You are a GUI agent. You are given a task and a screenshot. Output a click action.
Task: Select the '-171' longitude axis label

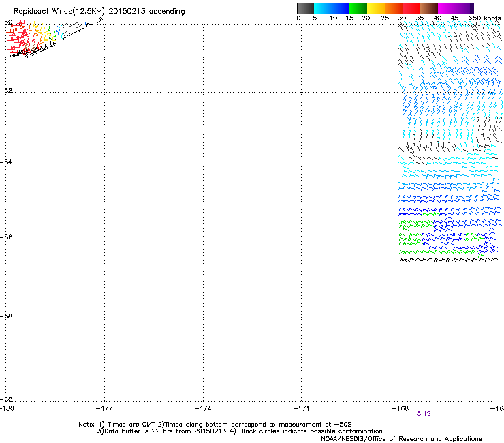click(302, 408)
